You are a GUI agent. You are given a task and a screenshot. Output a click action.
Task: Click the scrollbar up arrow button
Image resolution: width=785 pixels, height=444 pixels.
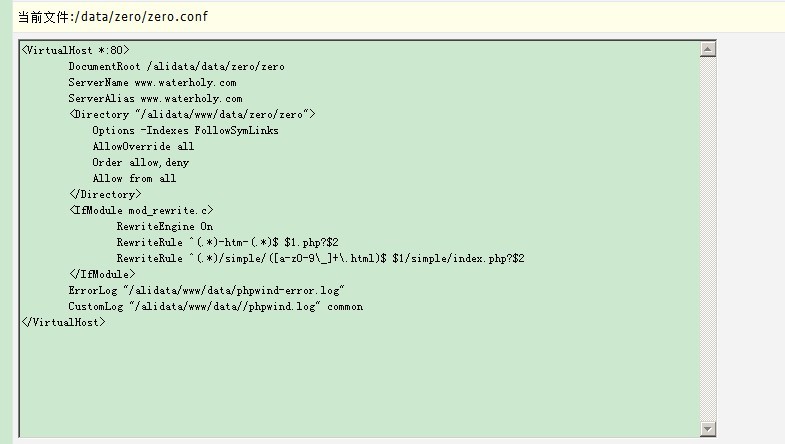click(708, 49)
